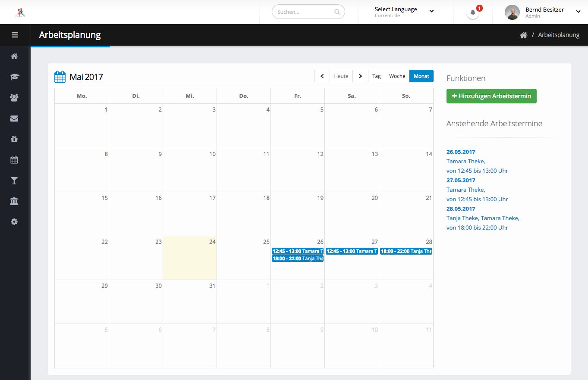The width and height of the screenshot is (588, 380).
Task: Switch calendar to Tag view
Action: tap(376, 76)
